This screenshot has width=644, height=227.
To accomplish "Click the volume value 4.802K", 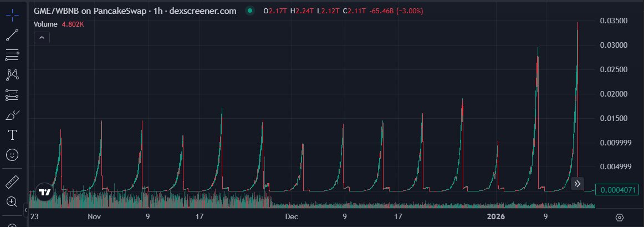I will click(x=73, y=24).
